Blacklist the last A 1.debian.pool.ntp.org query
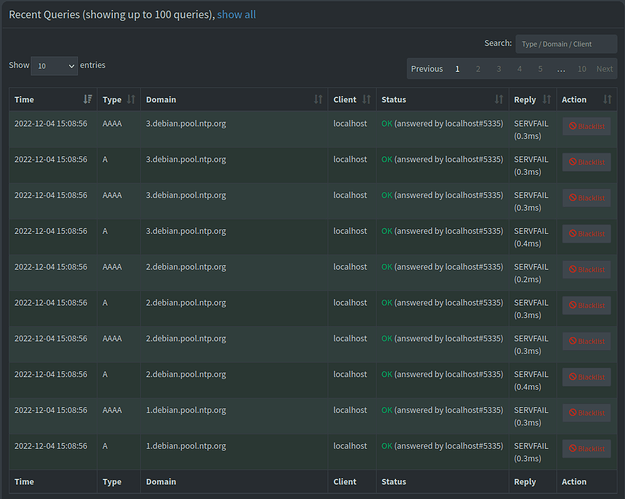Screen dimensions: 625x499 586,448
